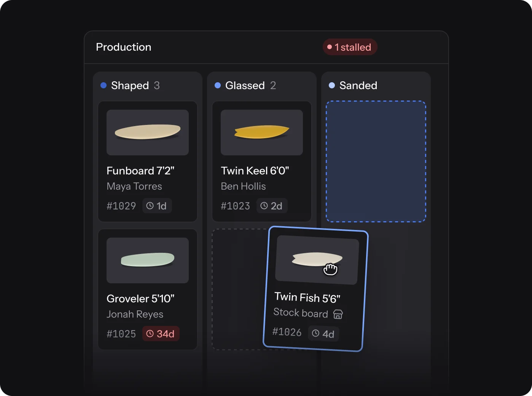
Task: Click the red dot in the stalled badge
Action: point(330,47)
